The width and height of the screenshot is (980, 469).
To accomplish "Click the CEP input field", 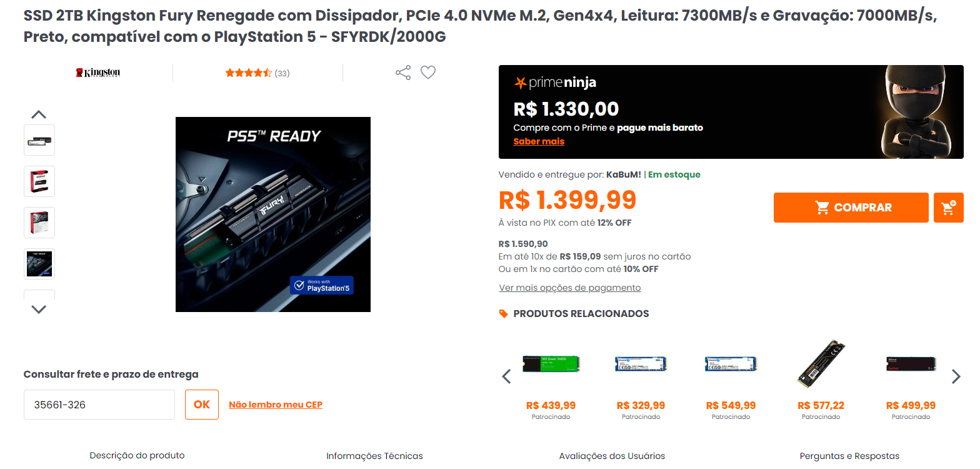I will coord(99,405).
